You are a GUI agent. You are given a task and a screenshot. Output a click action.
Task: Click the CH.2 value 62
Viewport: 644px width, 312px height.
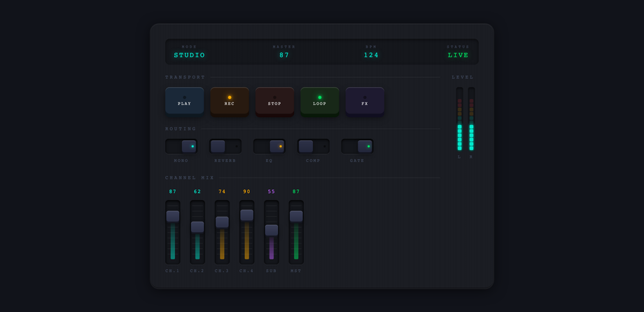click(197, 192)
